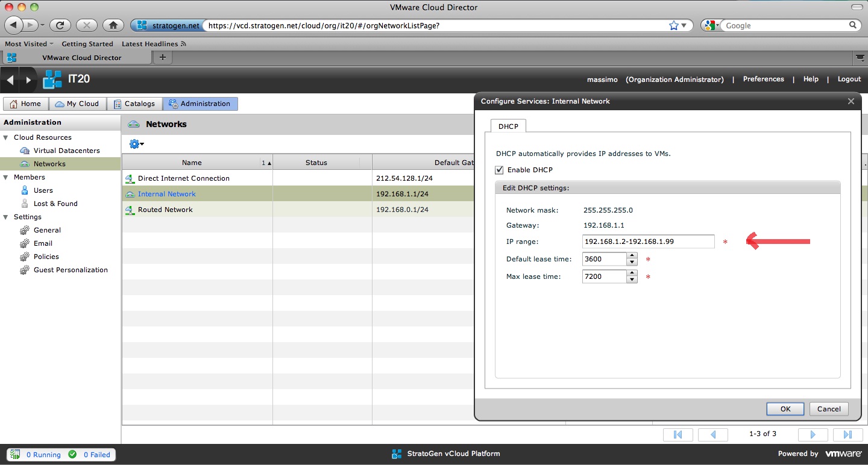Image resolution: width=868 pixels, height=465 pixels.
Task: Open the My Cloud tab
Action: (x=77, y=104)
